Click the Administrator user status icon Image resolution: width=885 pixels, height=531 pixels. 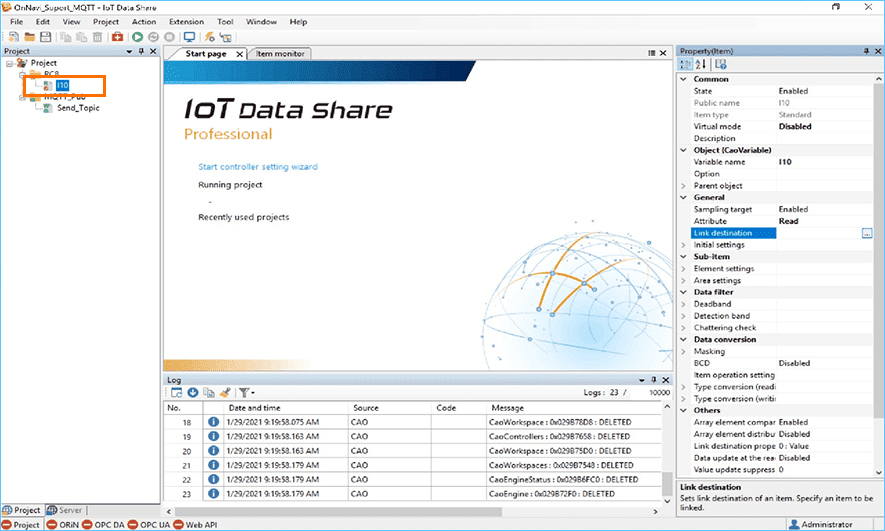point(794,524)
